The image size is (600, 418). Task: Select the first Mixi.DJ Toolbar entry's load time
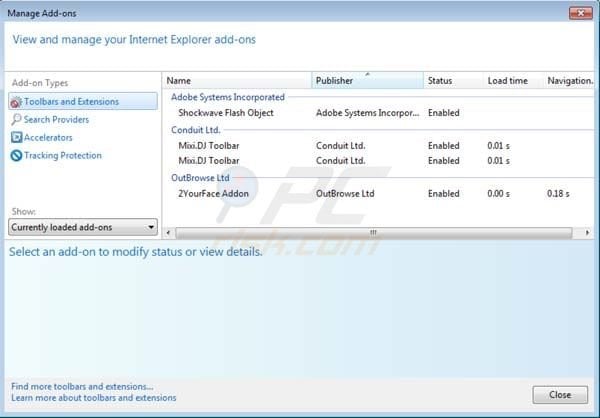(x=498, y=146)
